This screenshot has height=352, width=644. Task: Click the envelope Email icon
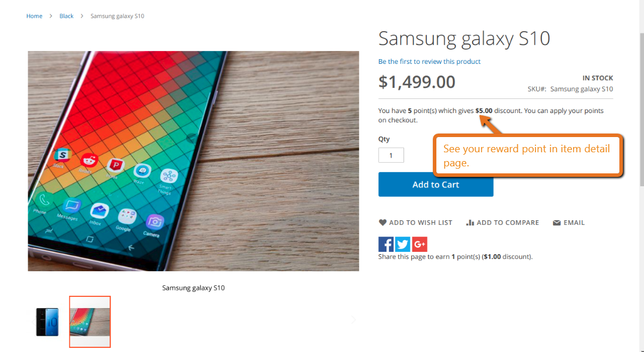click(557, 223)
